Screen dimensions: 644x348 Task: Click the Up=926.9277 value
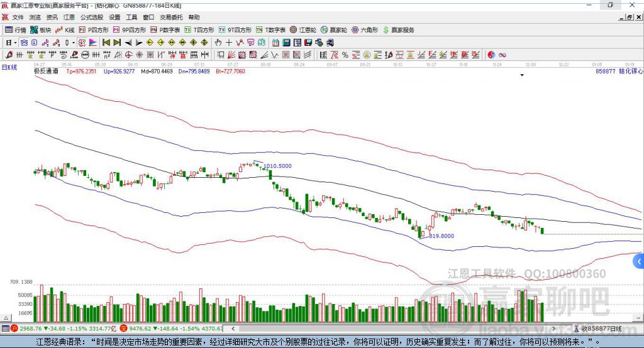point(119,72)
